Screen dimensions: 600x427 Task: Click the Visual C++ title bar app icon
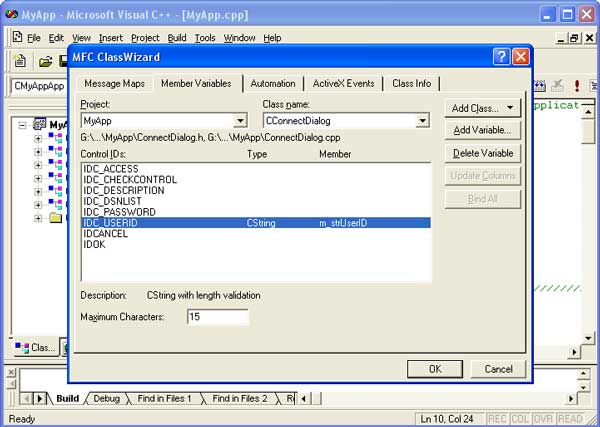[x=11, y=15]
